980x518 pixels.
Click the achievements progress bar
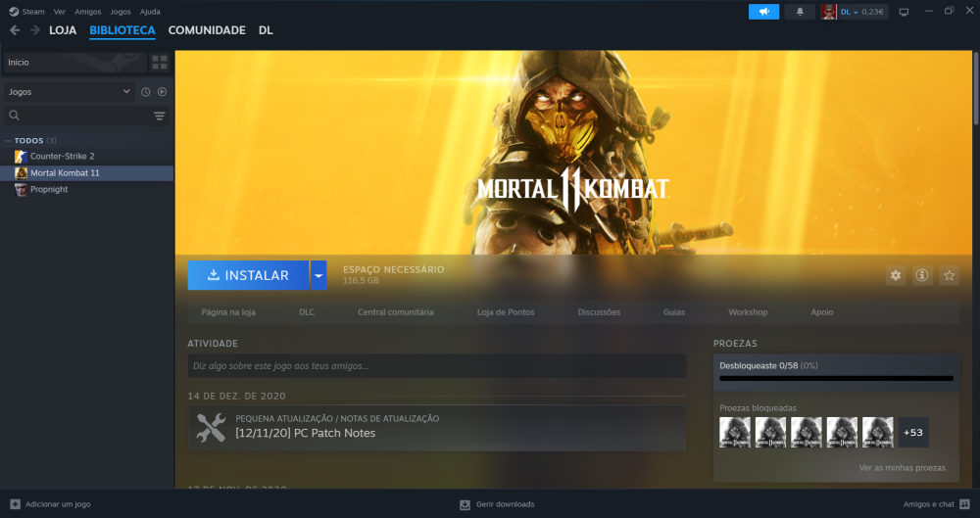click(836, 378)
